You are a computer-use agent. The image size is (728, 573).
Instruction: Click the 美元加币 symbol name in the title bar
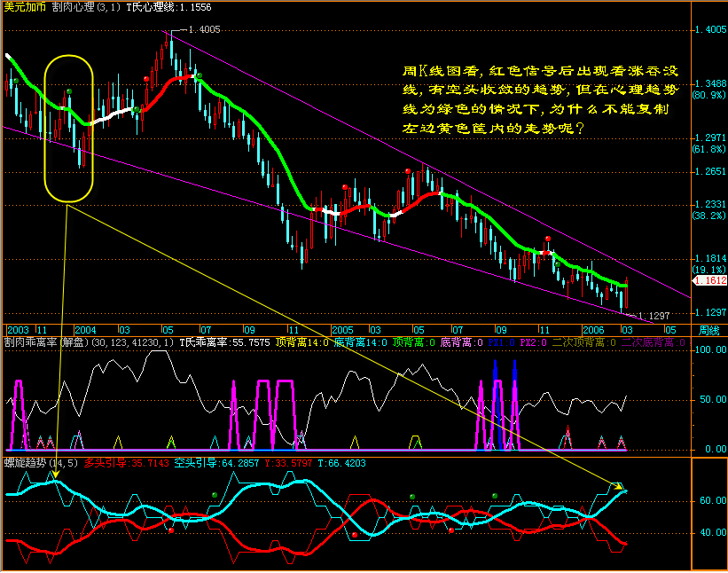click(x=22, y=7)
